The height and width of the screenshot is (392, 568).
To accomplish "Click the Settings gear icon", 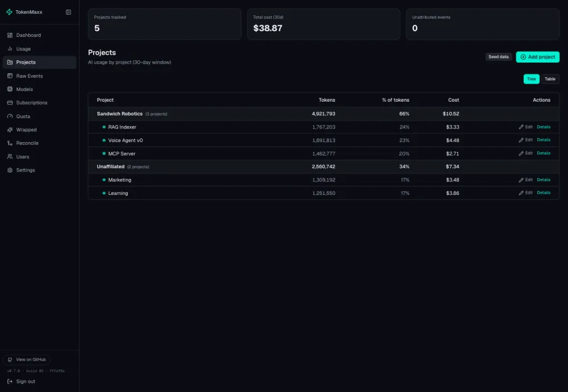I will [10, 170].
